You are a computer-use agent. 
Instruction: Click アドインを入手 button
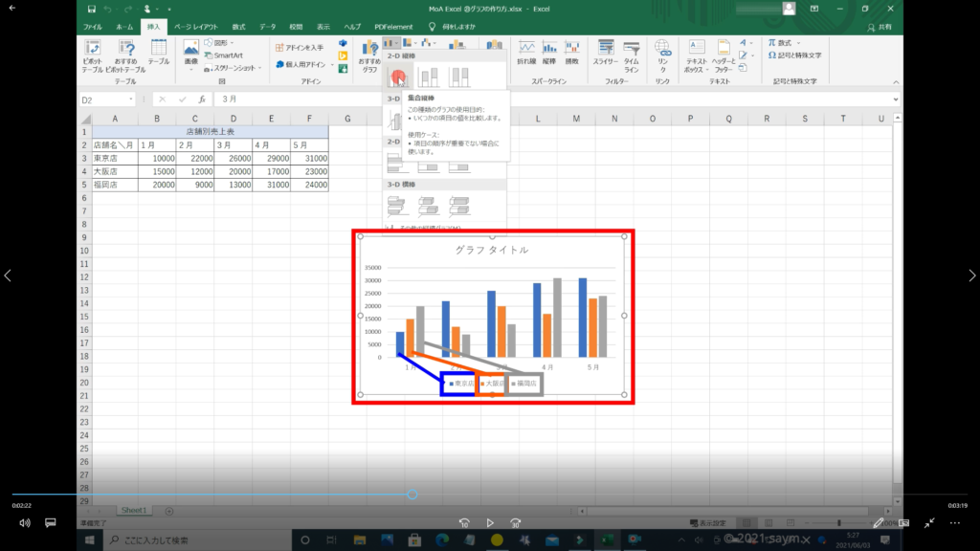coord(300,47)
